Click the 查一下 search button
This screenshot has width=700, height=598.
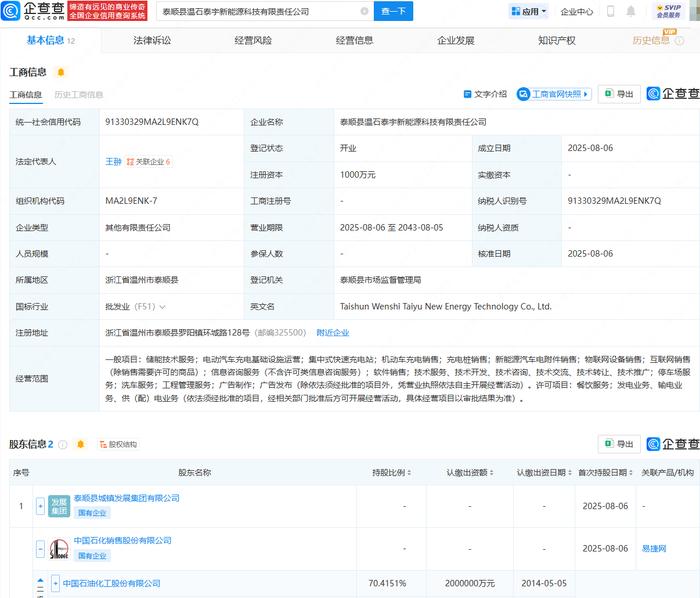[393, 11]
